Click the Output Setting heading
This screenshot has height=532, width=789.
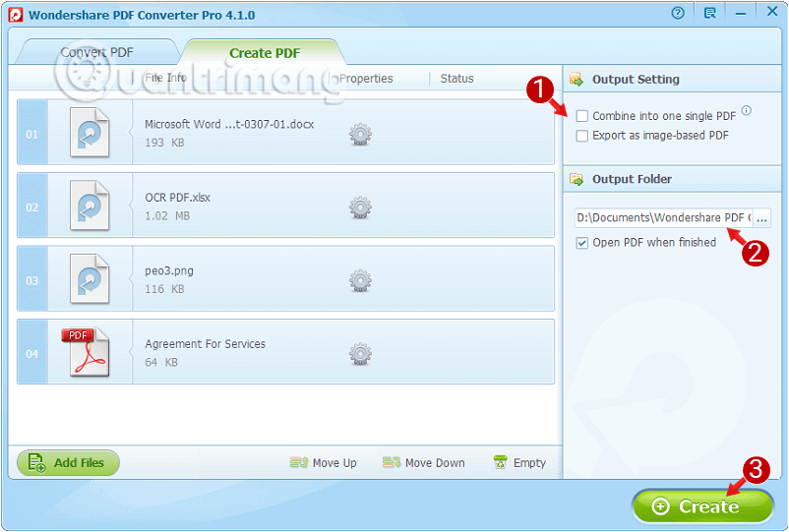point(636,80)
